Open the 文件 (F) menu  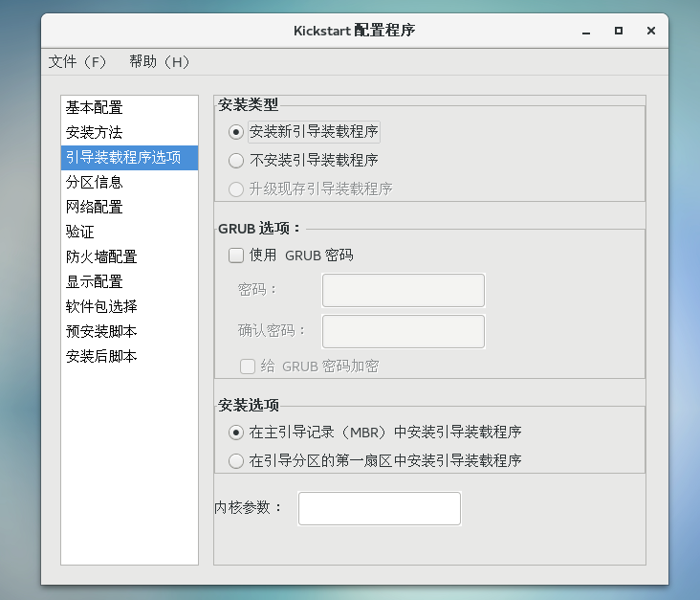point(77,61)
